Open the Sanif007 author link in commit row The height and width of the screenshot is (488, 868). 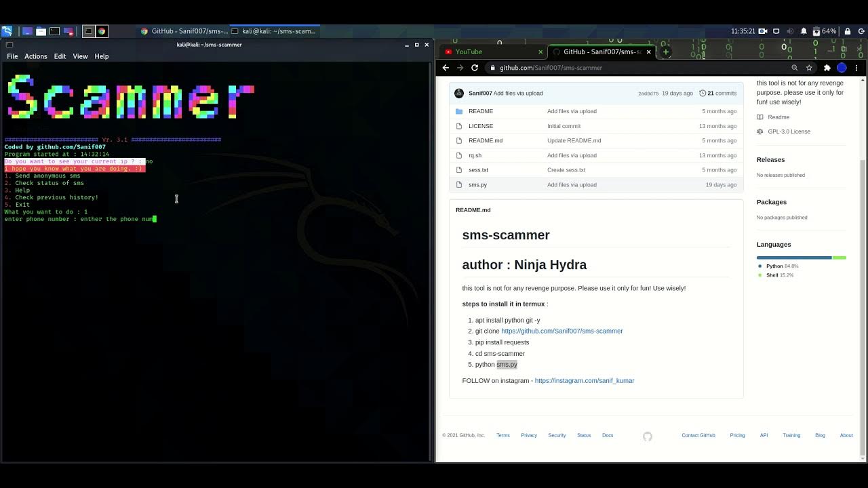point(480,94)
